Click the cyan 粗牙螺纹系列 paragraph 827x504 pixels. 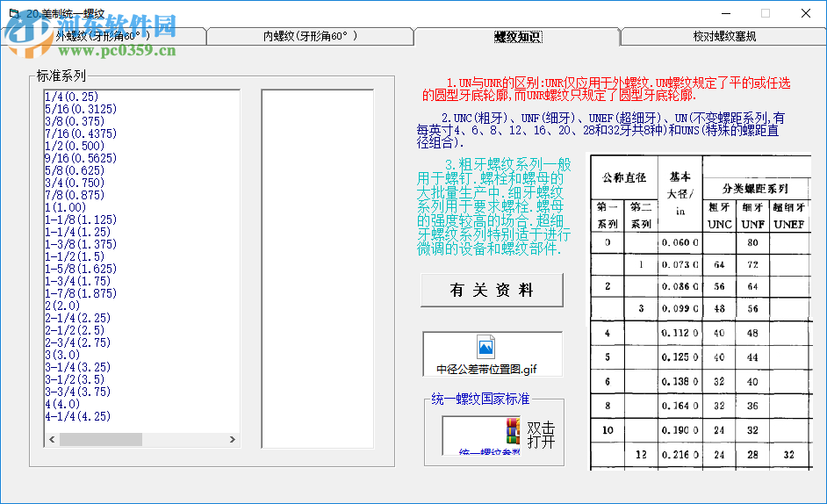click(x=493, y=206)
